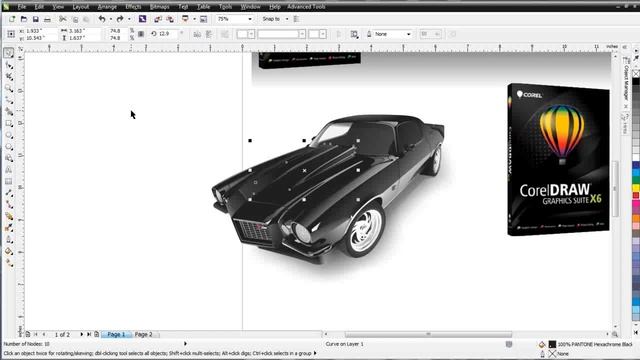Select the Interactive Fill tool in toolbox

coord(9,263)
